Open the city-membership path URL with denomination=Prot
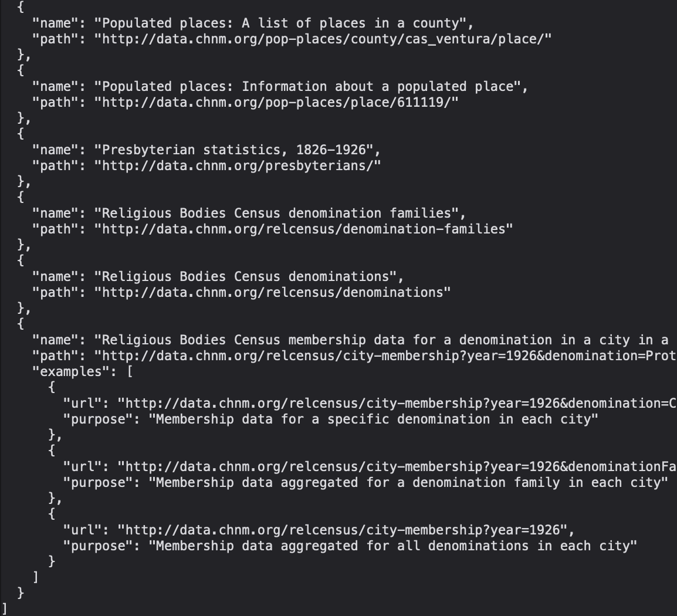This screenshot has height=616, width=677. point(385,356)
